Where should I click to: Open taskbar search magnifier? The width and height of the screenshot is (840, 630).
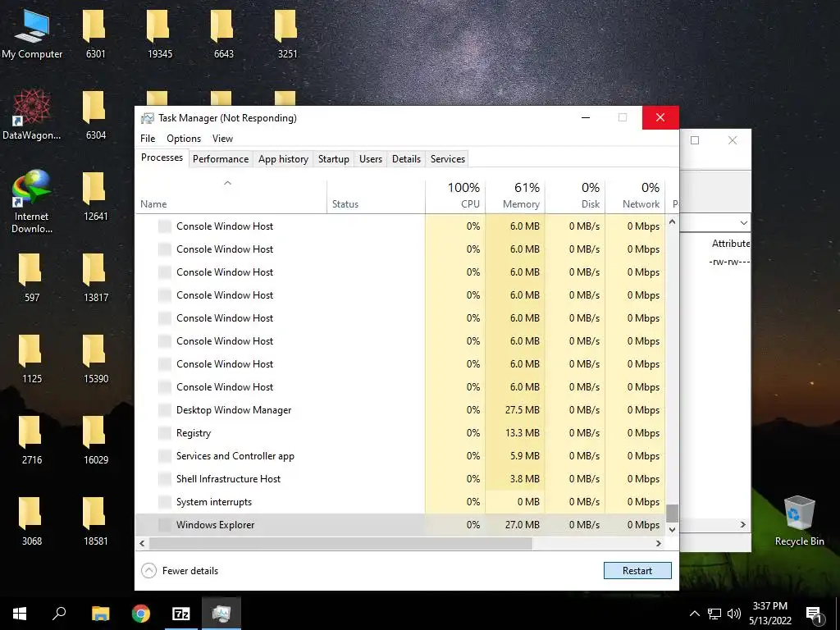(59, 614)
